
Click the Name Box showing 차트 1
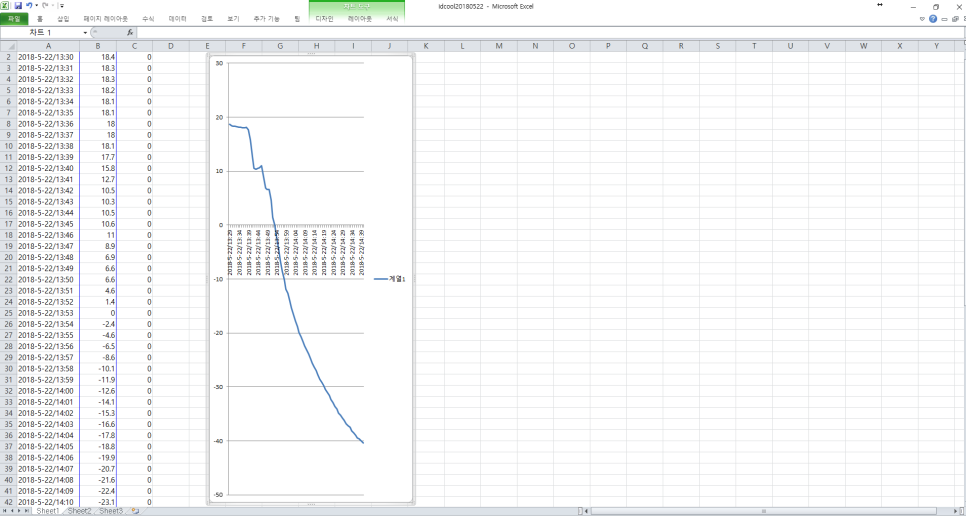(41, 33)
